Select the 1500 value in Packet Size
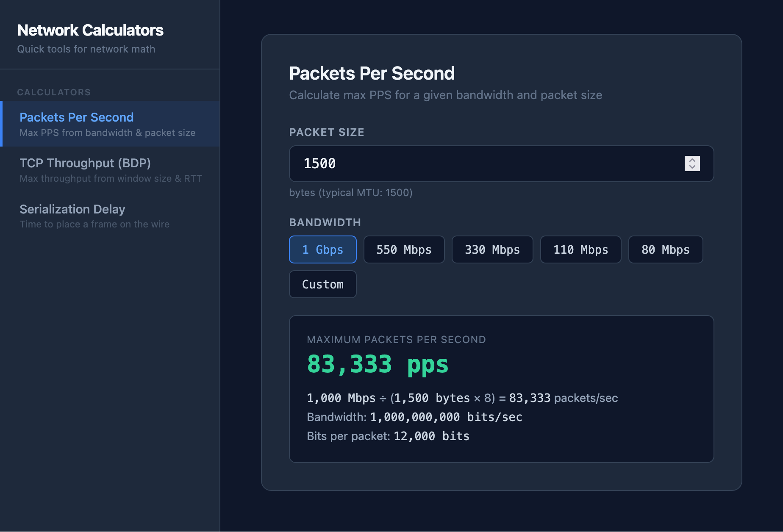 tap(319, 164)
